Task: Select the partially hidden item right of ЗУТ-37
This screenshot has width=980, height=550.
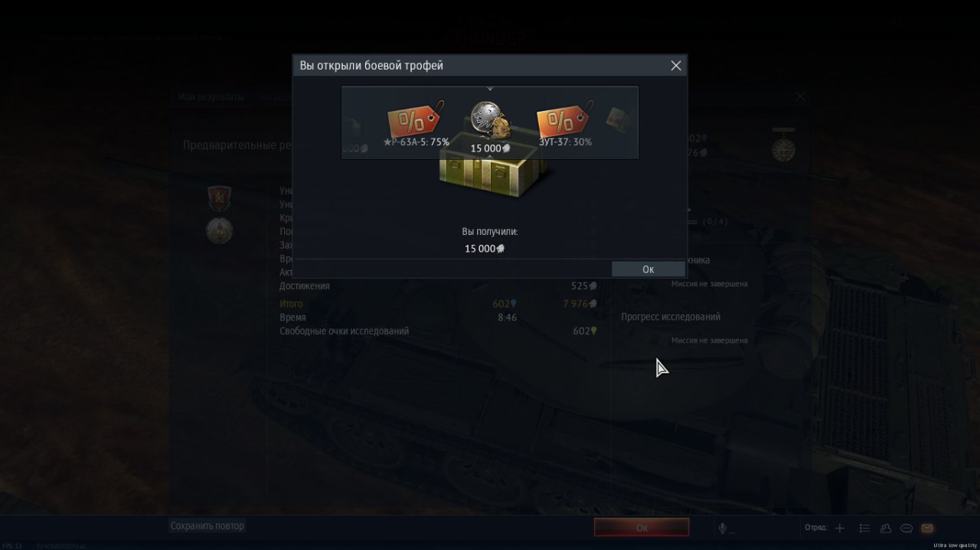Action: [619, 119]
